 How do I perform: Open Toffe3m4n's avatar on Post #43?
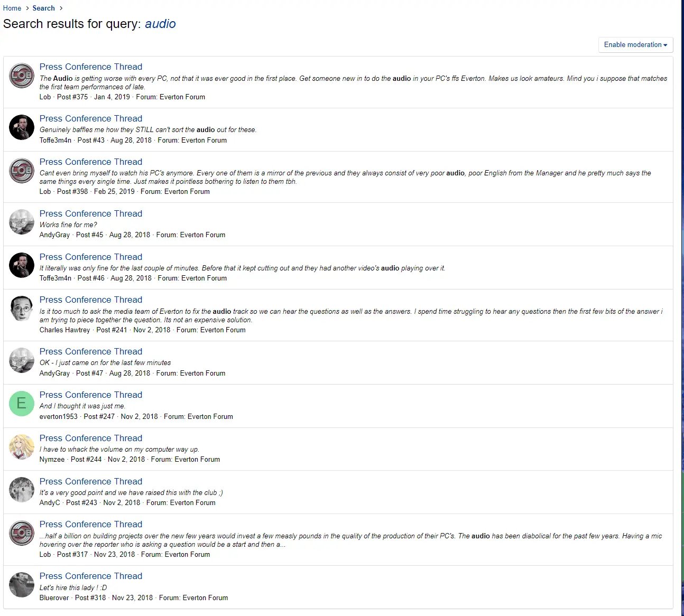(x=22, y=127)
